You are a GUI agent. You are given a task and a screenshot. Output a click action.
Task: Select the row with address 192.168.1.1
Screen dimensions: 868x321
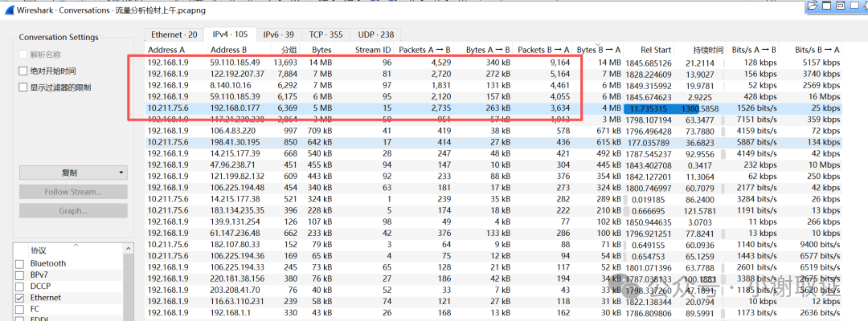pos(493,312)
